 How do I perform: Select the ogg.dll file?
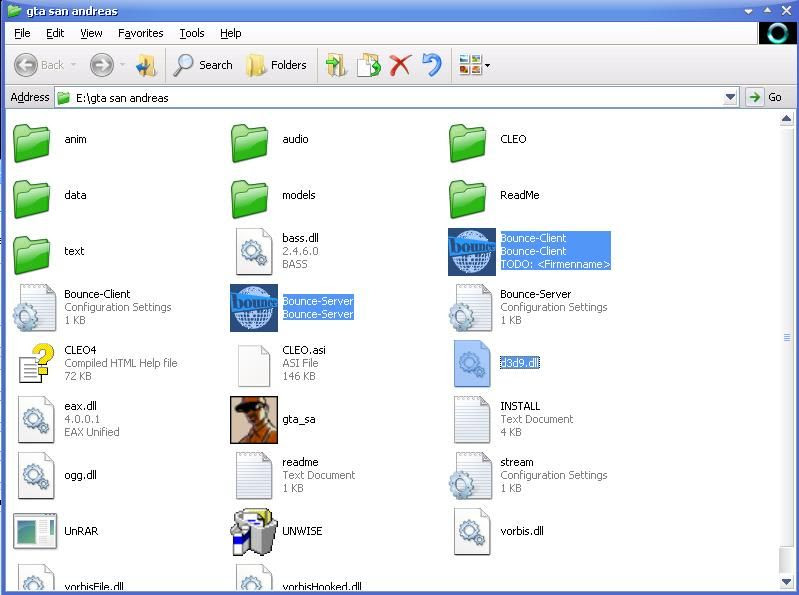coord(57,475)
